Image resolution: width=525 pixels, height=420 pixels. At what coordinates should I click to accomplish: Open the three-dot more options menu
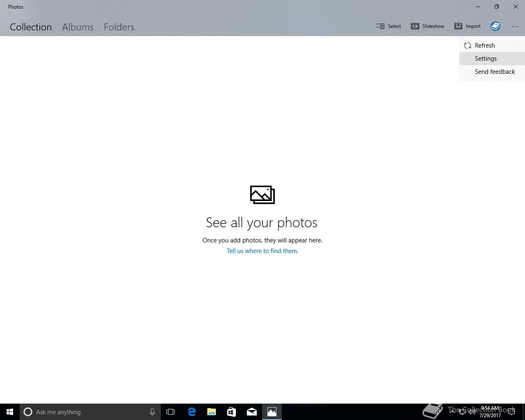coord(515,26)
